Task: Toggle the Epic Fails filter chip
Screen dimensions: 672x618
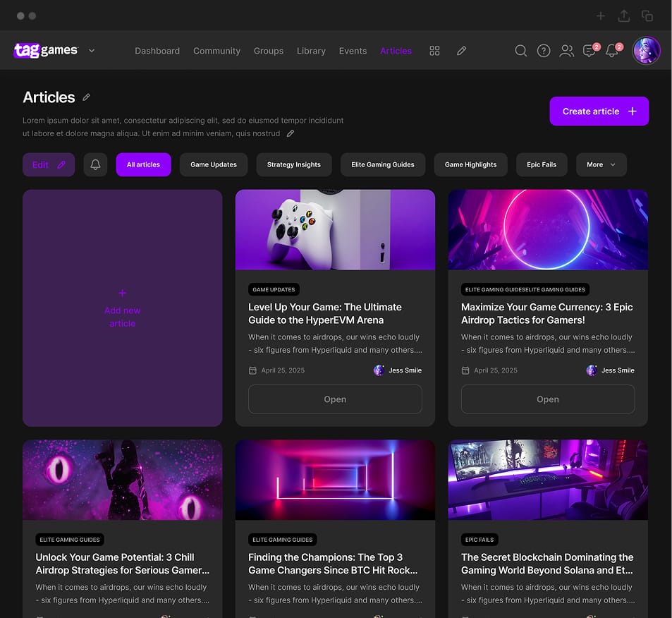Action: click(x=541, y=164)
